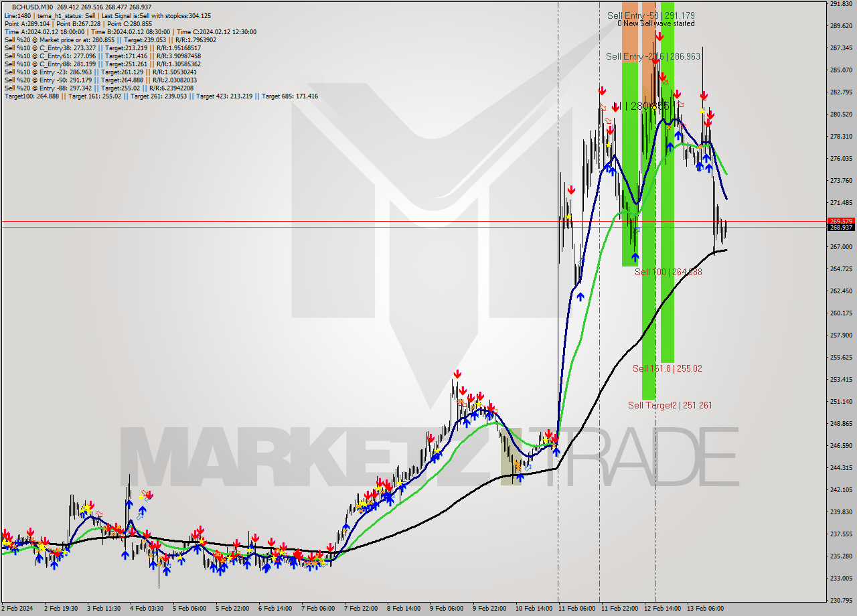
Task: Click the '11 Feb 06:00' time label
Action: point(576,609)
